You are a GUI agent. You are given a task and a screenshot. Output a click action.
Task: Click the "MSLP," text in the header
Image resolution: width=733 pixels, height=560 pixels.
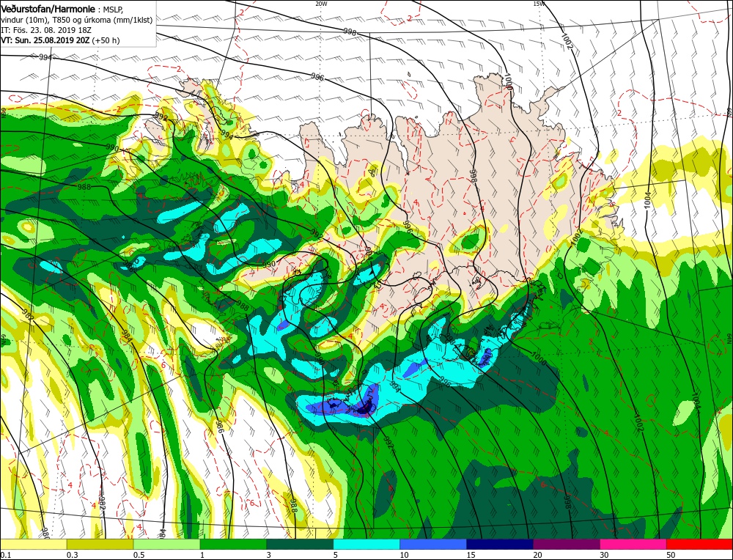click(x=113, y=10)
